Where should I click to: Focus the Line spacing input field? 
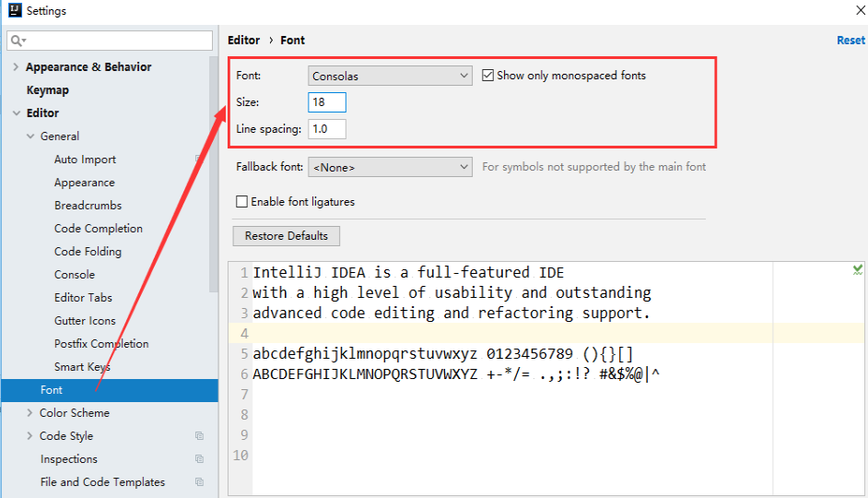point(327,129)
